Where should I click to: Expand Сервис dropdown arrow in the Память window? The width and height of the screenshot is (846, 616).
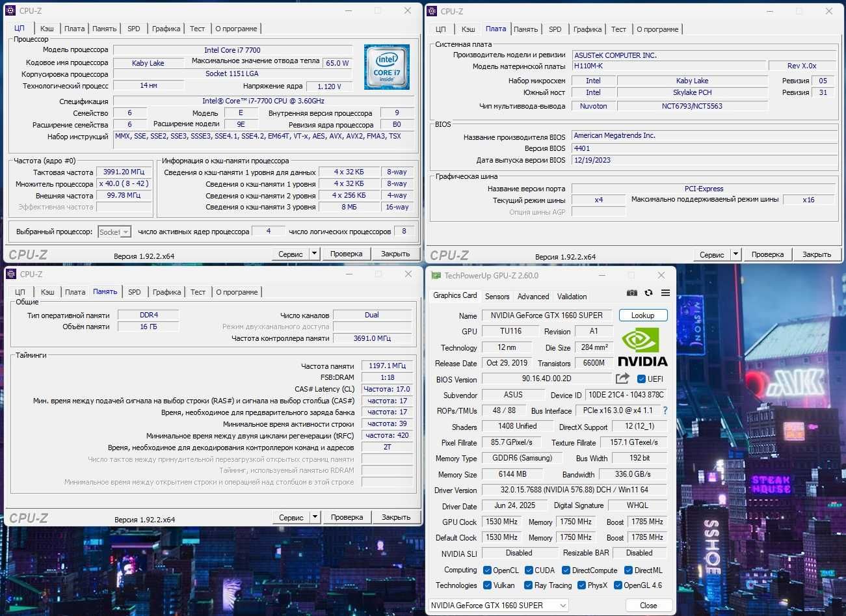click(x=315, y=517)
